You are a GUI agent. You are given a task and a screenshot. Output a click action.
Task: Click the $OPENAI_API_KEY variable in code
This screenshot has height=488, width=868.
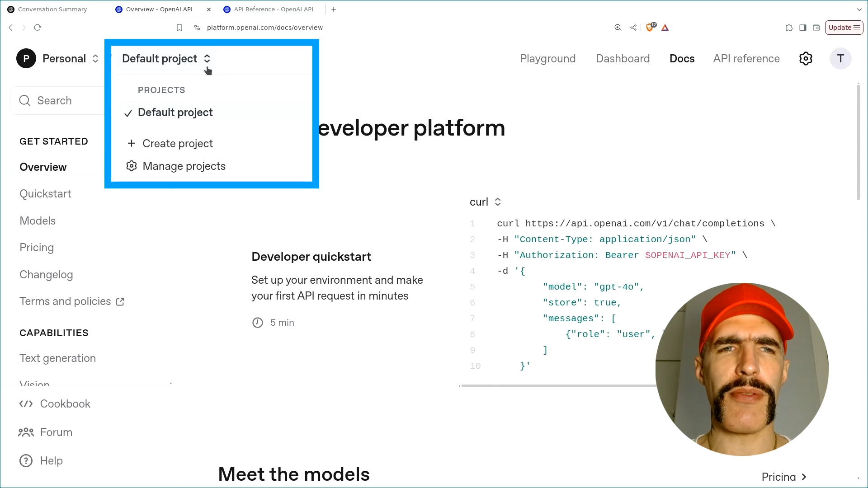687,255
